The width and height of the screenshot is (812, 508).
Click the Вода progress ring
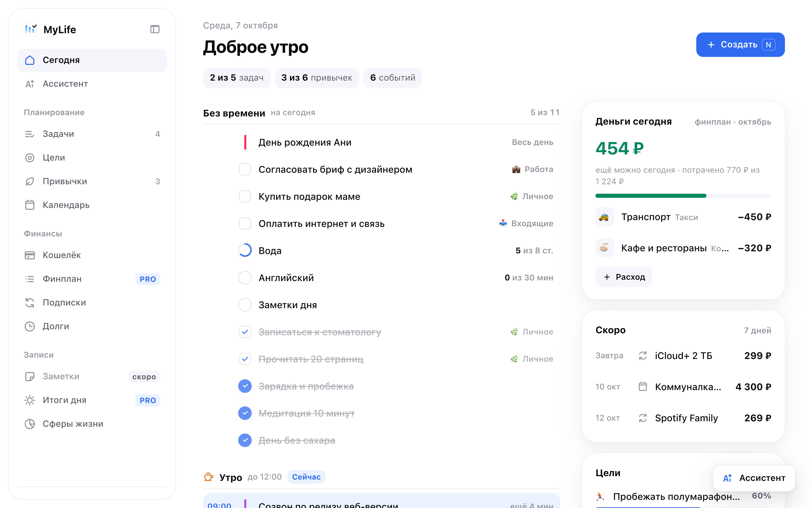[245, 251]
